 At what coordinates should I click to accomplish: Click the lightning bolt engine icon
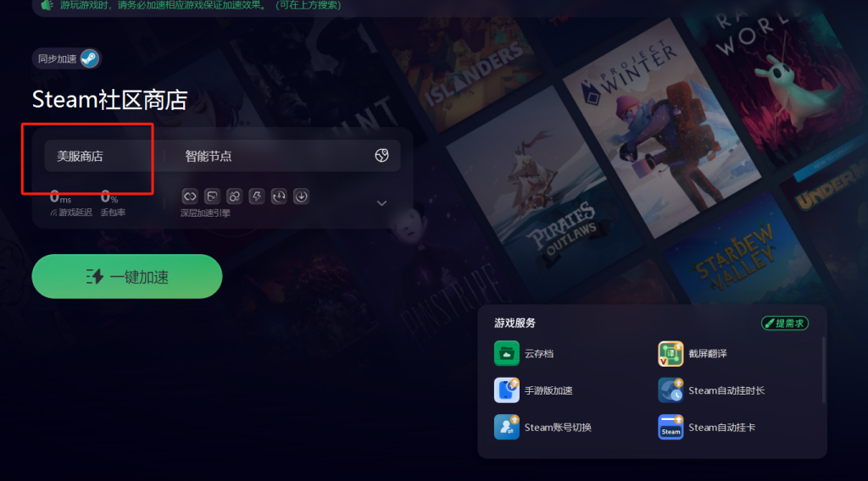256,196
